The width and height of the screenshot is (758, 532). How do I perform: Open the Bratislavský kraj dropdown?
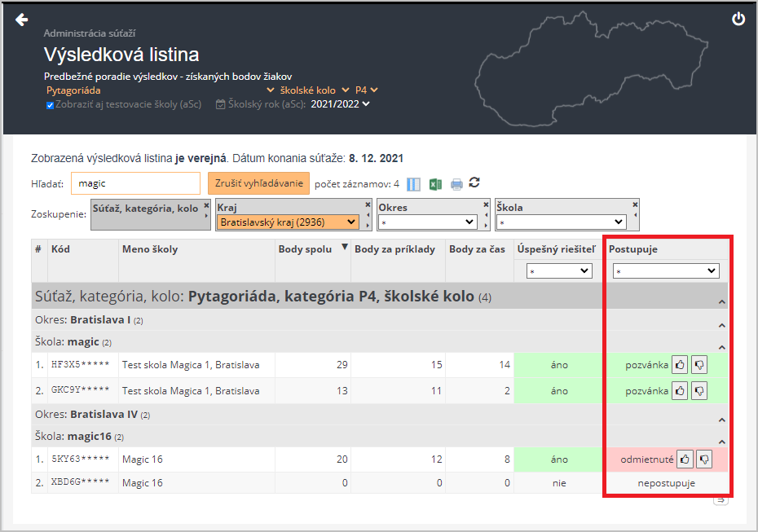[x=288, y=222]
